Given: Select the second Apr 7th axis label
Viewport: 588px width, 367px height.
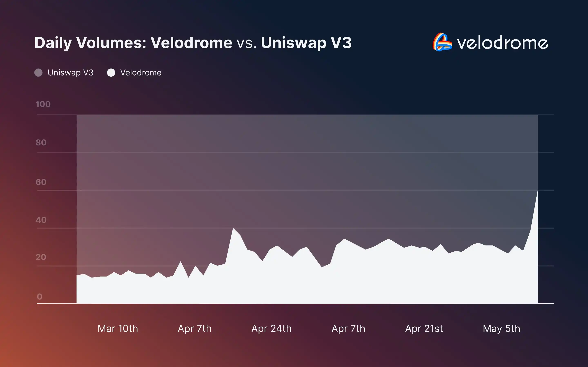Looking at the screenshot, I should (348, 328).
